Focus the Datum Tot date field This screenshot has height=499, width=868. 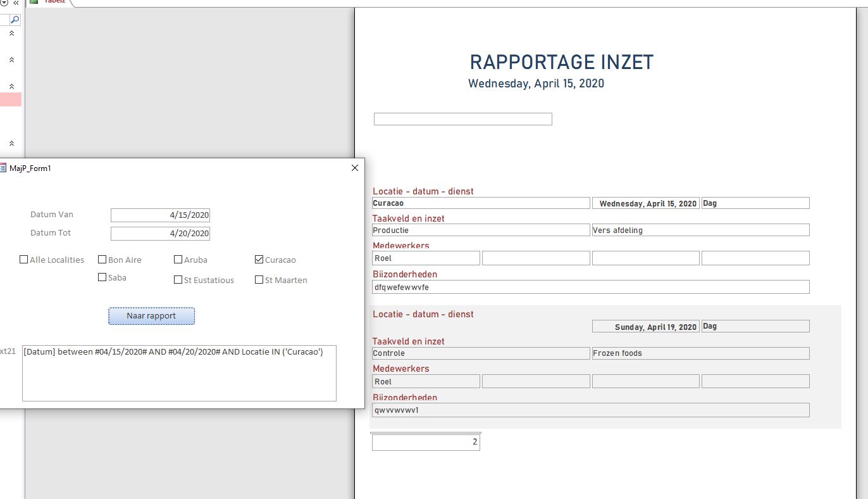[x=160, y=234]
